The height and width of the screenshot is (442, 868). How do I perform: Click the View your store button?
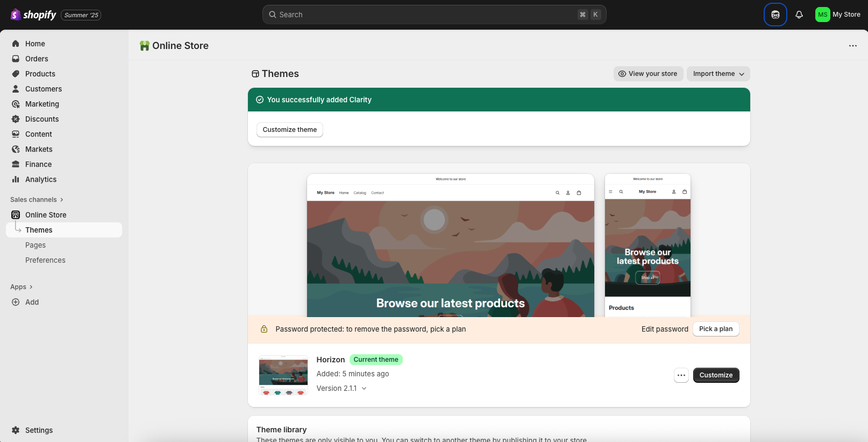click(x=649, y=74)
